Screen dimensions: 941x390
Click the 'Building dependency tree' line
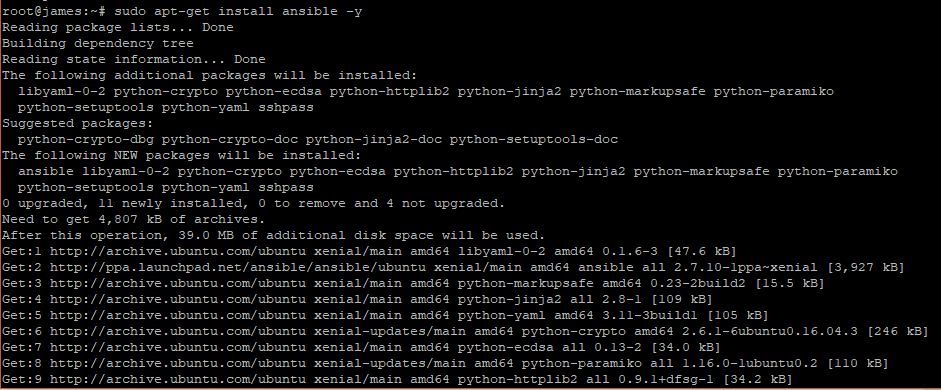tap(98, 44)
